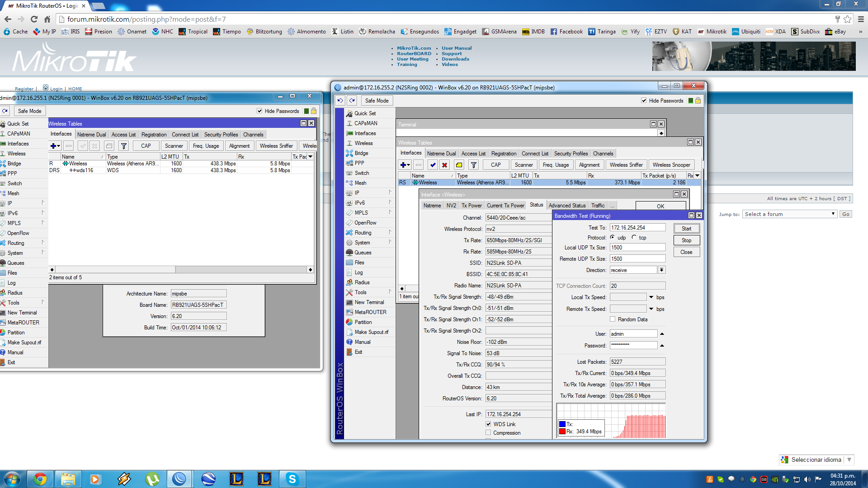Image resolution: width=868 pixels, height=488 pixels.
Task: Check the Compression checkbox
Action: click(488, 433)
